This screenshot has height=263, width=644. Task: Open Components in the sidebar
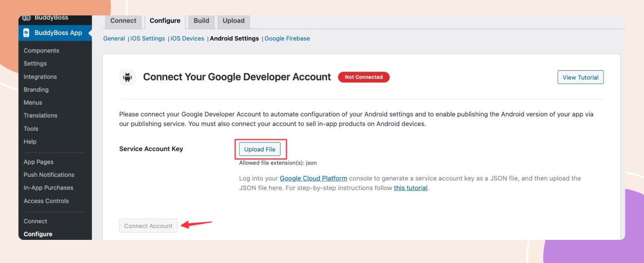click(x=41, y=51)
